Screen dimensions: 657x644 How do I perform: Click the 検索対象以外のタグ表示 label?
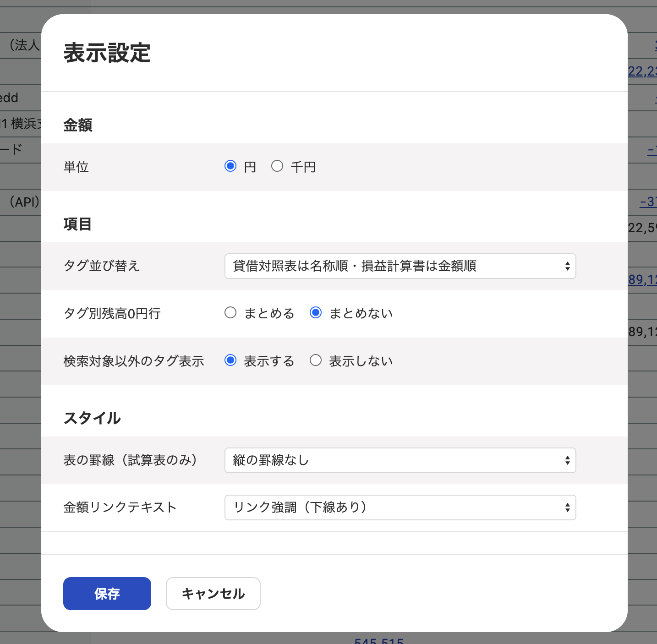(x=134, y=361)
